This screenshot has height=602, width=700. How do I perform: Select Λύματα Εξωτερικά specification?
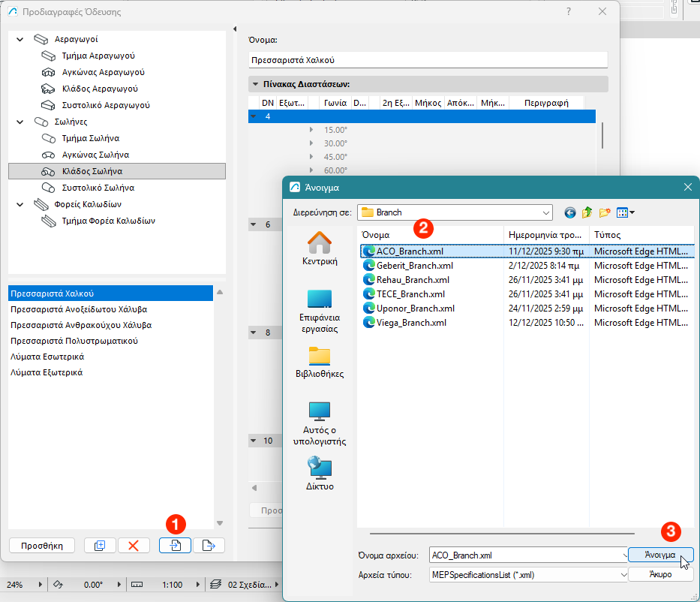(111, 372)
